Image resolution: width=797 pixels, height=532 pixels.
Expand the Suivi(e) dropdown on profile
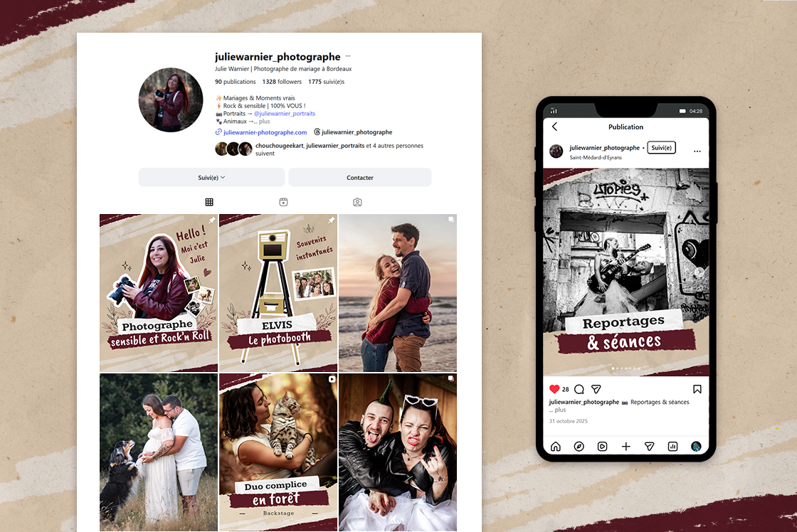pos(211,177)
